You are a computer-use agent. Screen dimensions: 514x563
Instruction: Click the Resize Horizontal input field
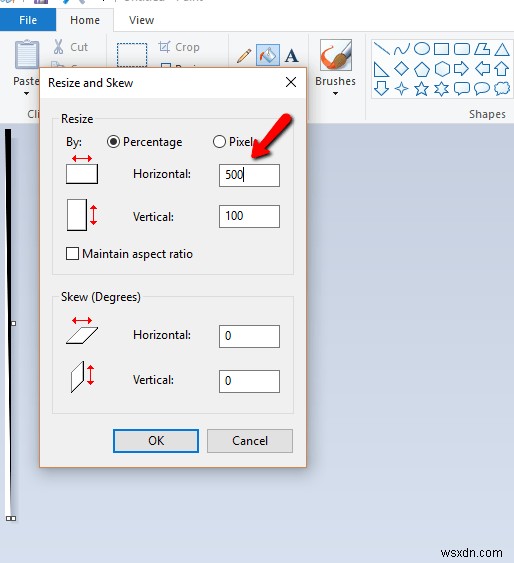point(249,175)
